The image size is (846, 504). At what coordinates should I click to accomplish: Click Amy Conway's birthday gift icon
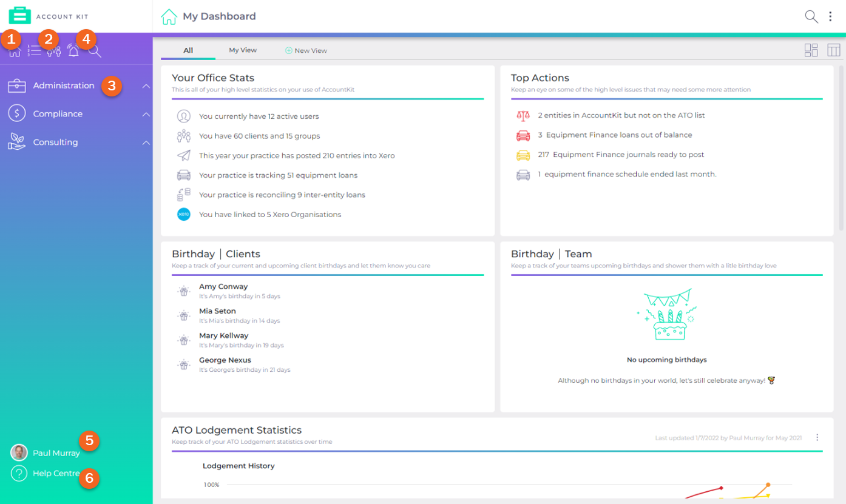click(x=184, y=291)
